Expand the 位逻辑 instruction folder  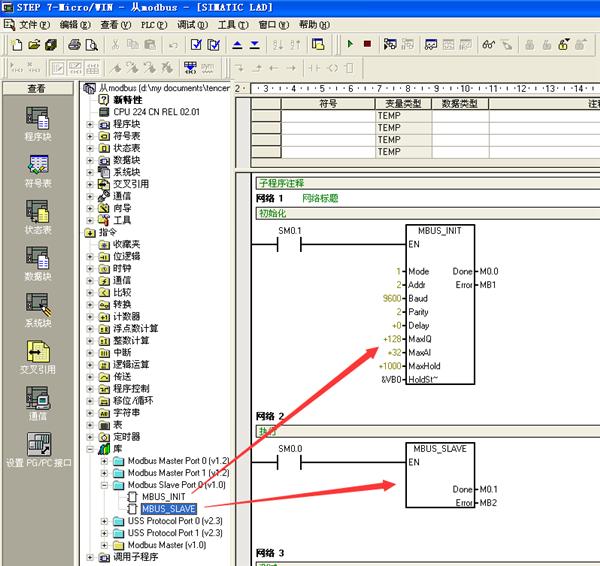pyautogui.click(x=90, y=256)
